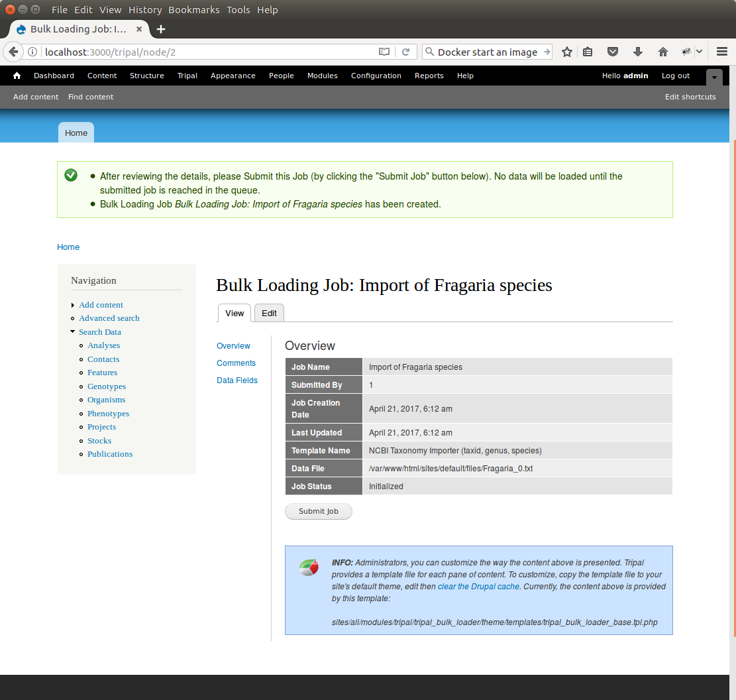Follow the 'clear the Drupal cache' link

(x=478, y=587)
